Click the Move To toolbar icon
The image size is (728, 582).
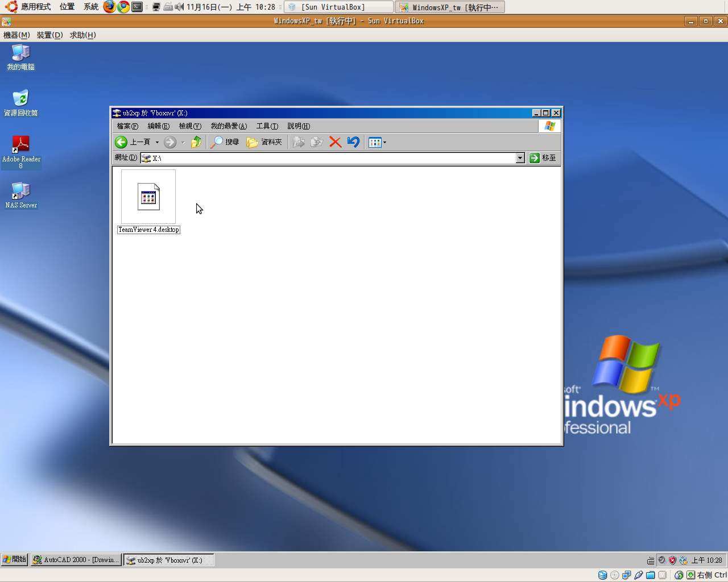click(299, 142)
